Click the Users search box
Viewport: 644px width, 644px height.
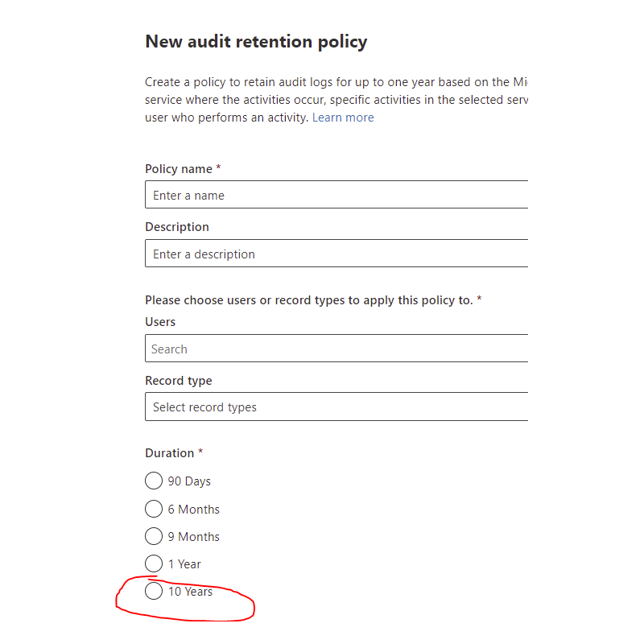[x=336, y=349]
